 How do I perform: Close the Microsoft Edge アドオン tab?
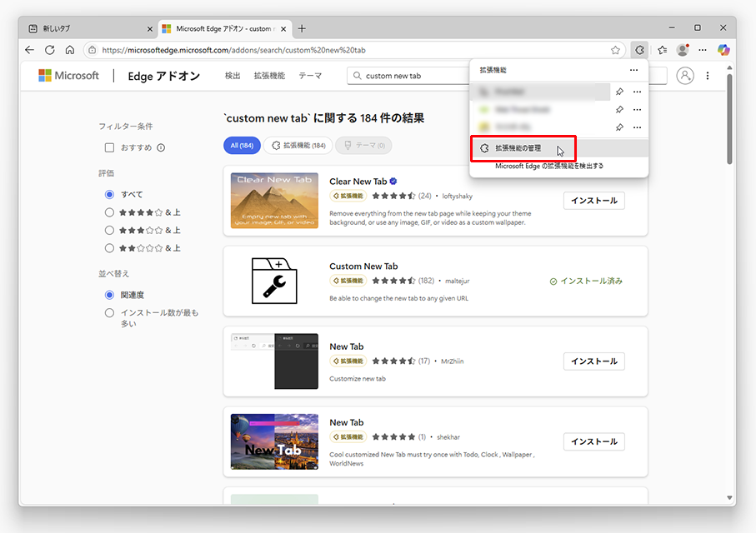283,29
